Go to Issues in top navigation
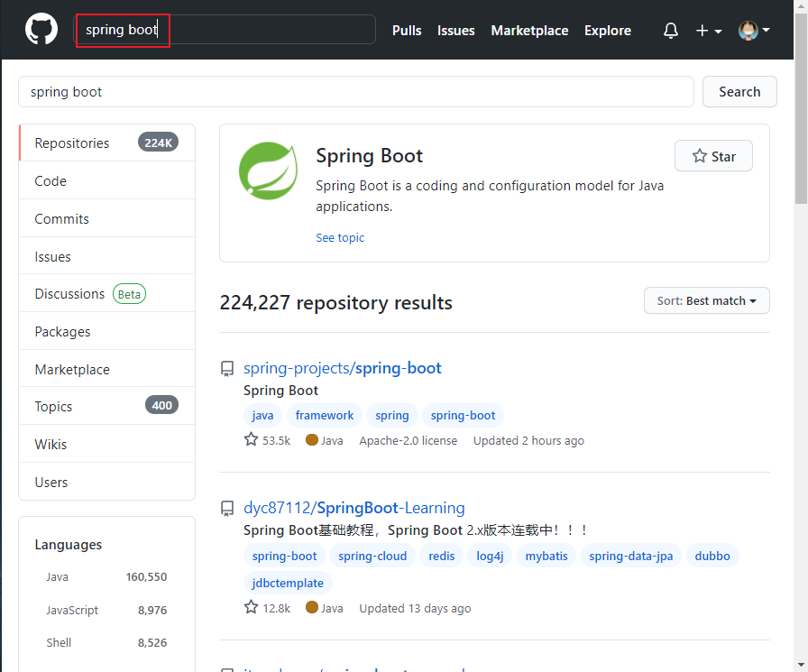This screenshot has height=672, width=808. click(455, 31)
